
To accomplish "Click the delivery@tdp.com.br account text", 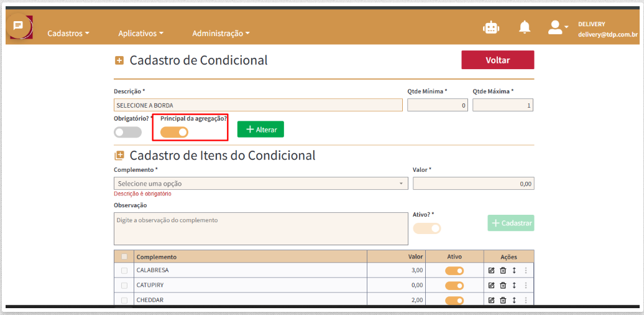I will click(608, 34).
